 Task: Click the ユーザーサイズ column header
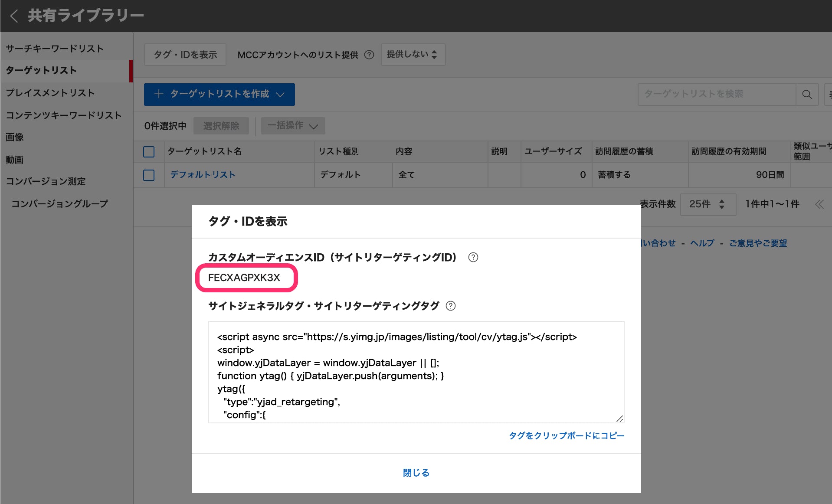(x=553, y=151)
